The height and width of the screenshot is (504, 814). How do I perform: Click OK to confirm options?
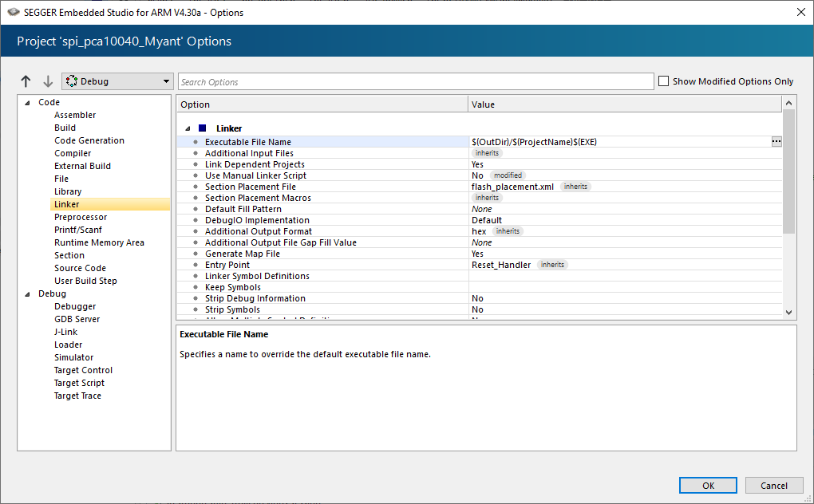click(708, 486)
